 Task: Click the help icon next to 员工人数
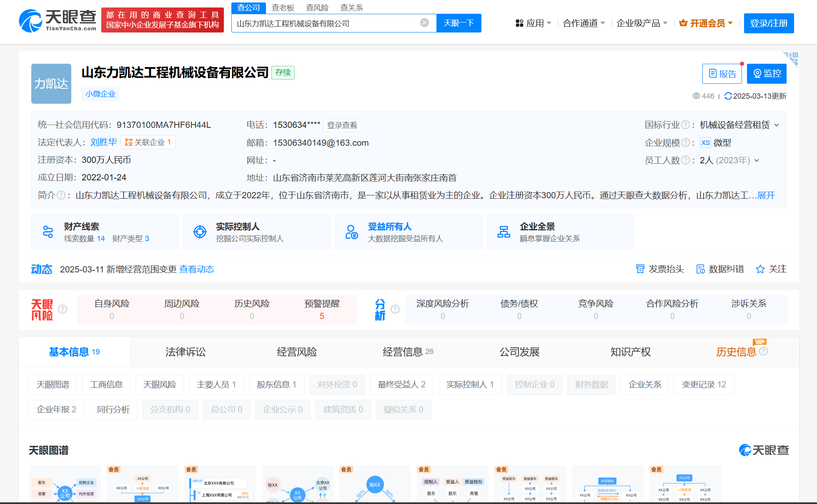[x=685, y=160]
